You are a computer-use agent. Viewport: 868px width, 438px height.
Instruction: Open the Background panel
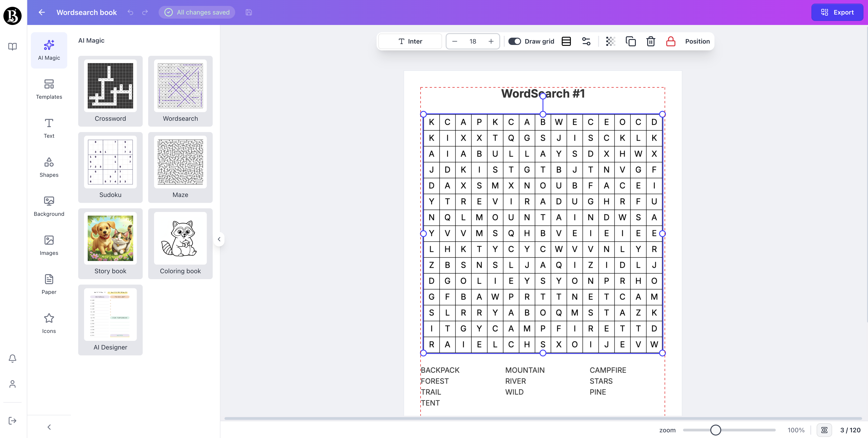coord(49,206)
